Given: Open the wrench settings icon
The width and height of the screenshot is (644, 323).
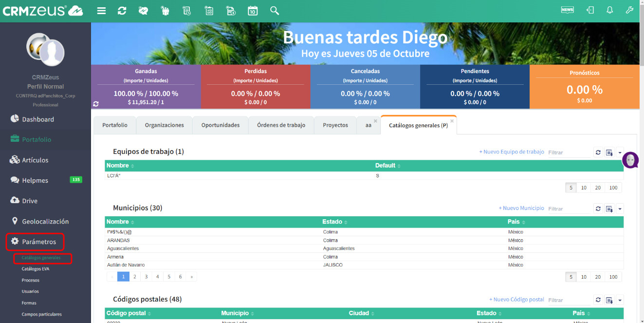Looking at the screenshot, I should point(629,10).
